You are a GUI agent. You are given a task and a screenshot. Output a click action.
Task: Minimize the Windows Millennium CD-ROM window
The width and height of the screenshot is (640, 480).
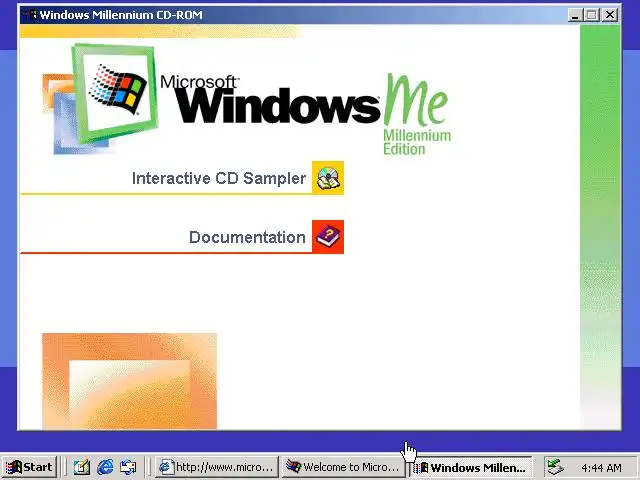[x=575, y=15]
